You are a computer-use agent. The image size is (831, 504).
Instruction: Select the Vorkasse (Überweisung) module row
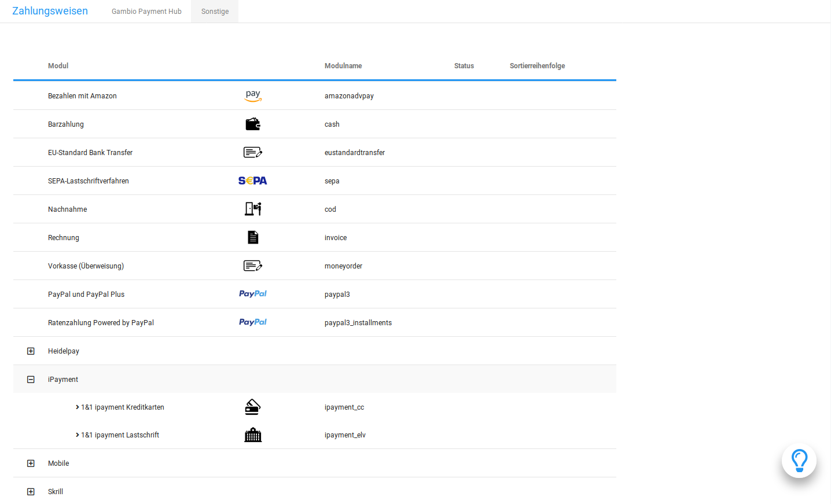click(86, 266)
